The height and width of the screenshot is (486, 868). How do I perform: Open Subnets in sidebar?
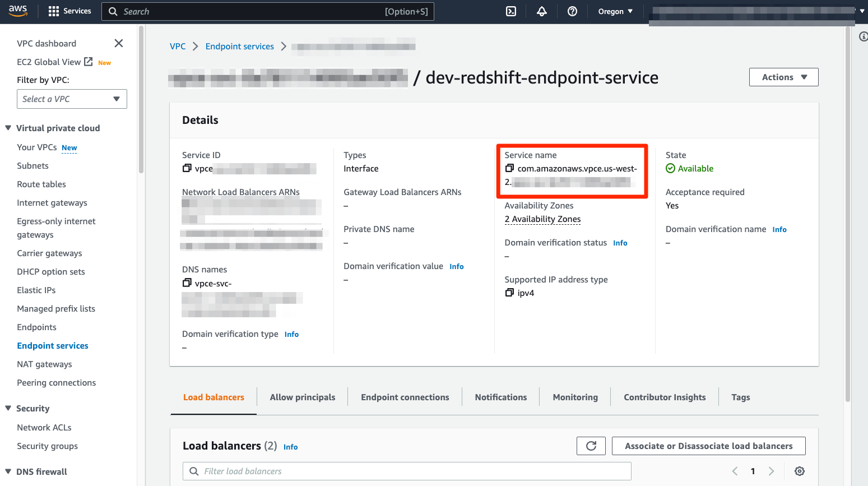(33, 165)
